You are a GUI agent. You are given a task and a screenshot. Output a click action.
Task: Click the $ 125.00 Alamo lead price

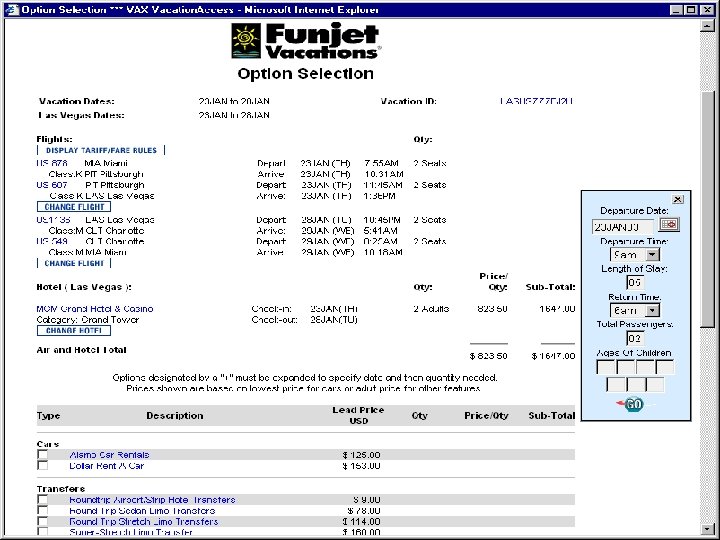coord(361,455)
